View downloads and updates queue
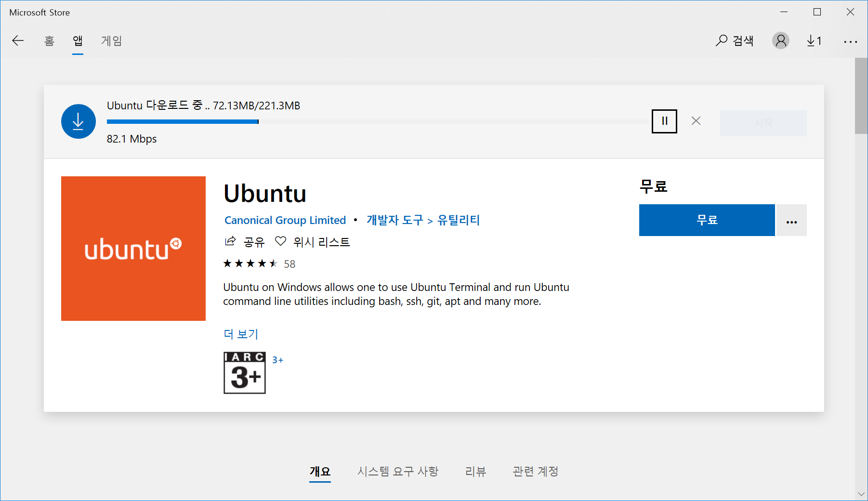868x501 pixels. click(x=814, y=41)
